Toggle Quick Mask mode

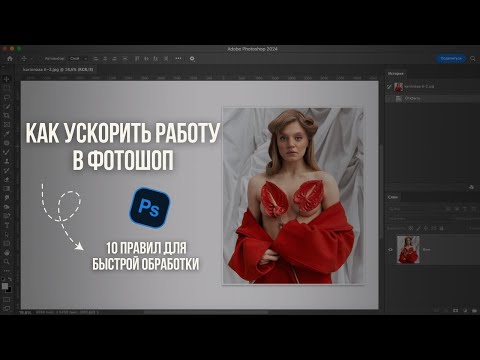click(x=6, y=300)
